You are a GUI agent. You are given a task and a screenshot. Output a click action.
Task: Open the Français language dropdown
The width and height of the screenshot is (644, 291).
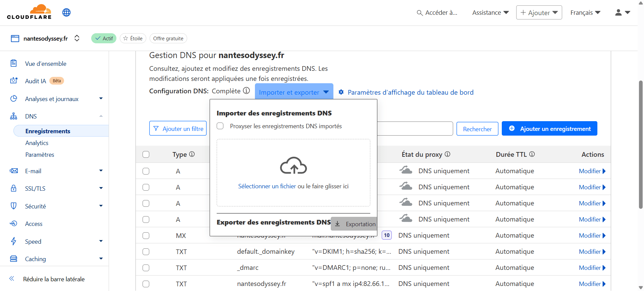click(x=585, y=12)
